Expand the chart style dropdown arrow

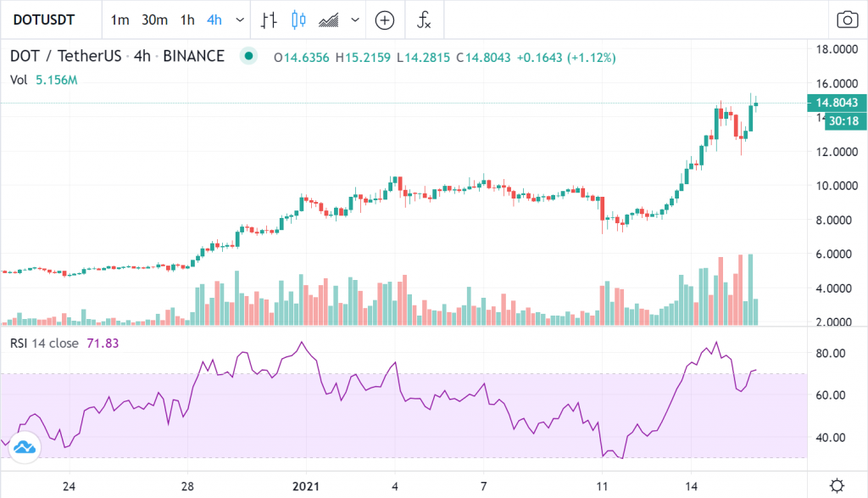353,20
